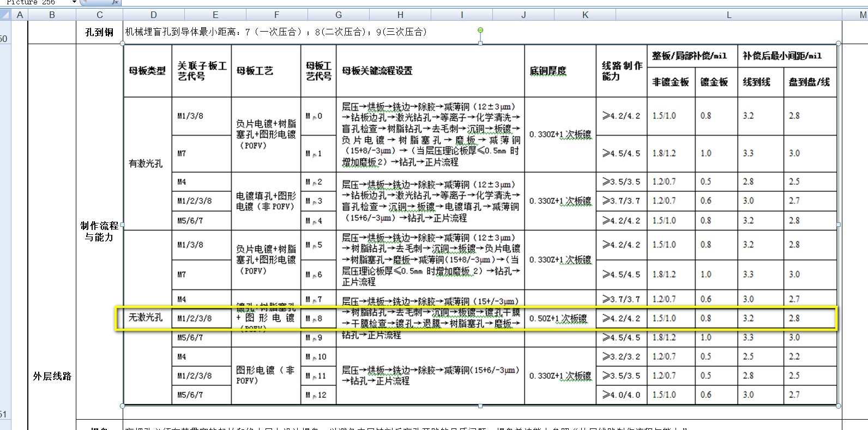
Task: Click the ≥4.0/4.0 capability value
Action: click(x=622, y=395)
